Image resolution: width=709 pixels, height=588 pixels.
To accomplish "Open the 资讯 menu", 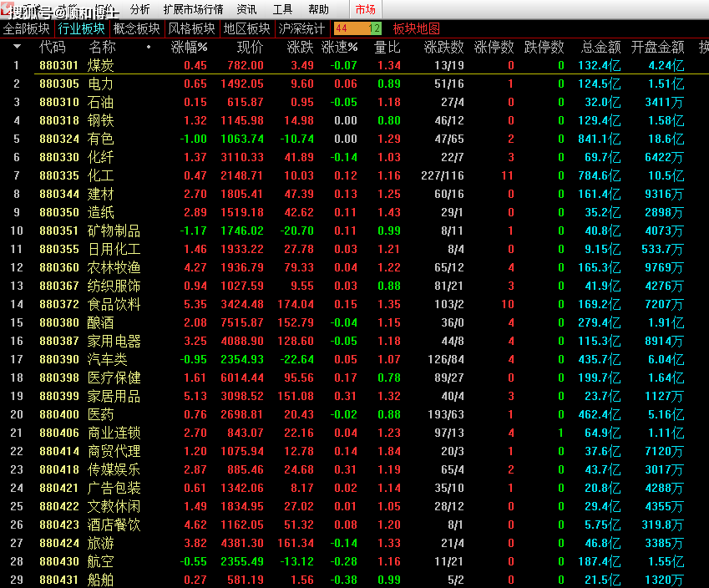I will pos(246,9).
